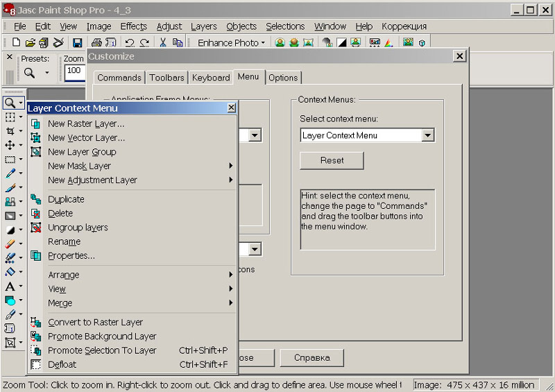
Task: Open the Коррекция menu
Action: coord(404,26)
